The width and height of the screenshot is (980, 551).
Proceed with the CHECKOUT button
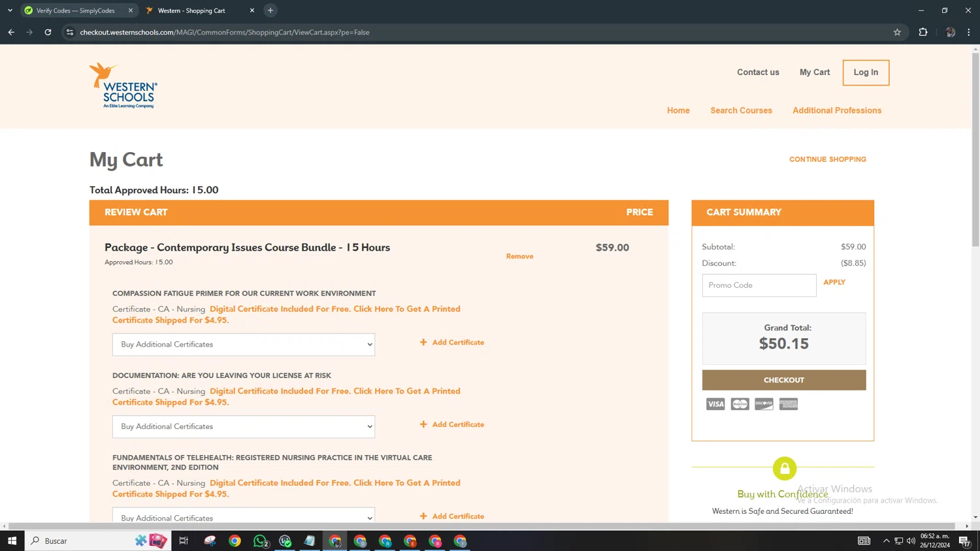click(784, 380)
